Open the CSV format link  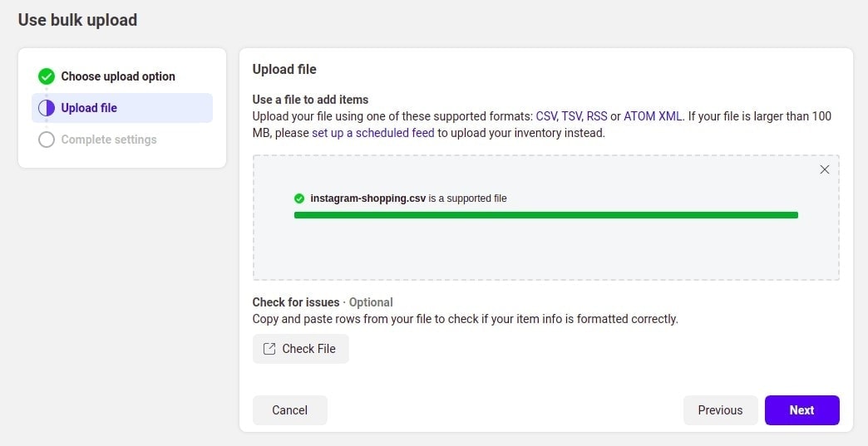click(x=546, y=116)
